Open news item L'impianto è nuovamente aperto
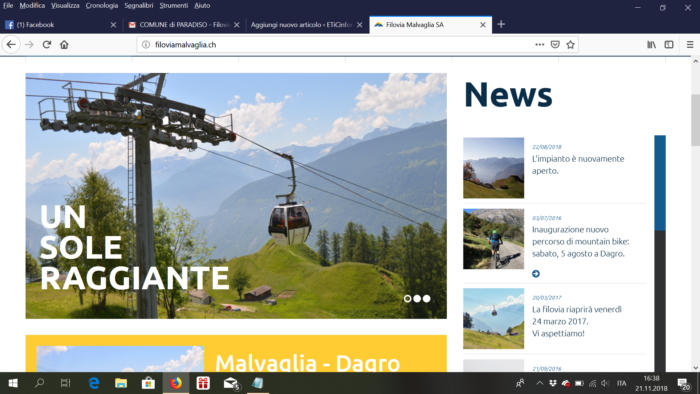The height and width of the screenshot is (394, 700). coord(578,165)
